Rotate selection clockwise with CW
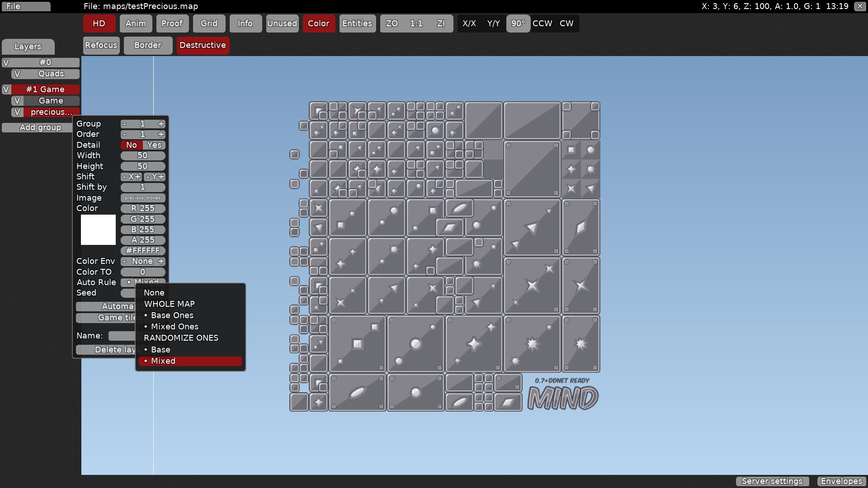 point(567,23)
